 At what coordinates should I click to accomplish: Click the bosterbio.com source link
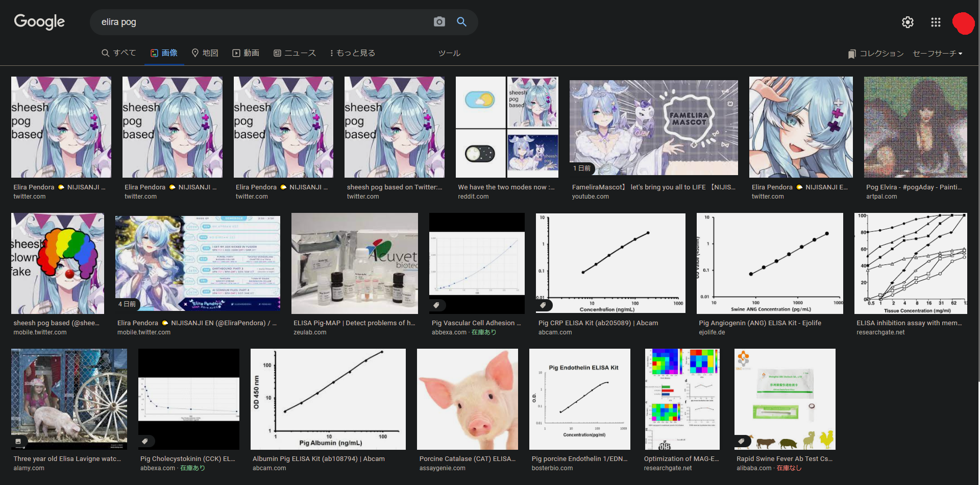click(552, 468)
